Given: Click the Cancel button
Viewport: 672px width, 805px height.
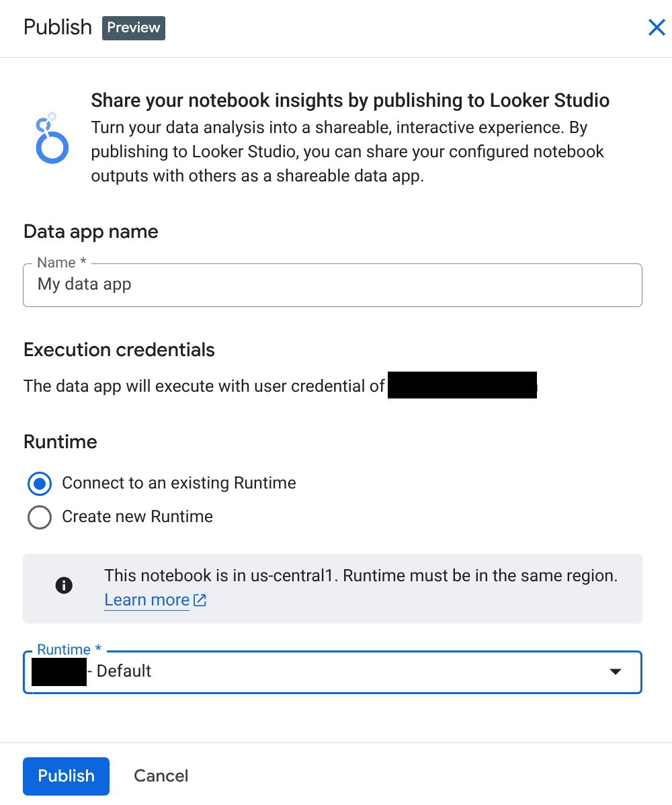Looking at the screenshot, I should click(161, 776).
